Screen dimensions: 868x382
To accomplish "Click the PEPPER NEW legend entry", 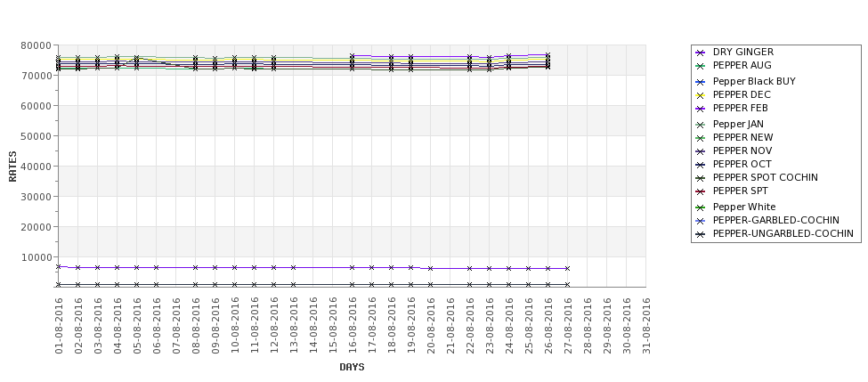I will pyautogui.click(x=734, y=137).
